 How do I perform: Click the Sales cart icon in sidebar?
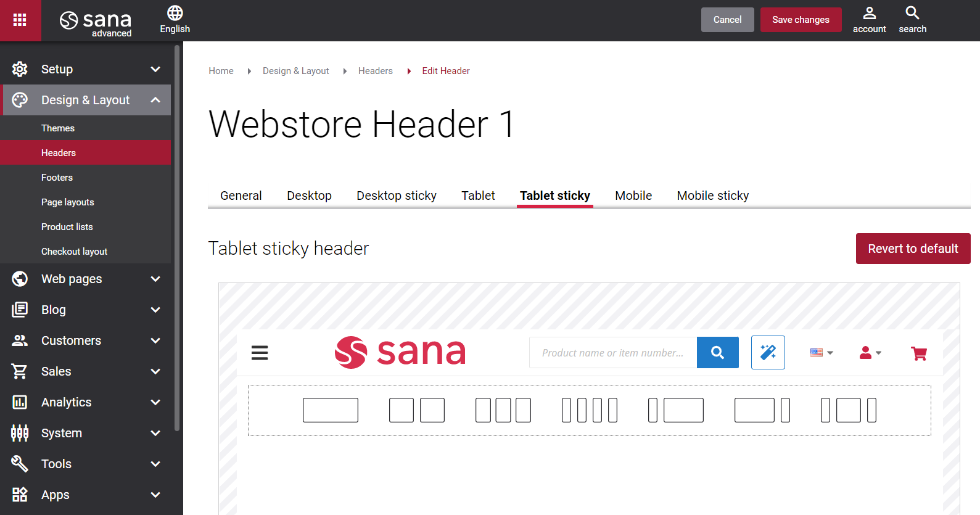[x=20, y=371]
